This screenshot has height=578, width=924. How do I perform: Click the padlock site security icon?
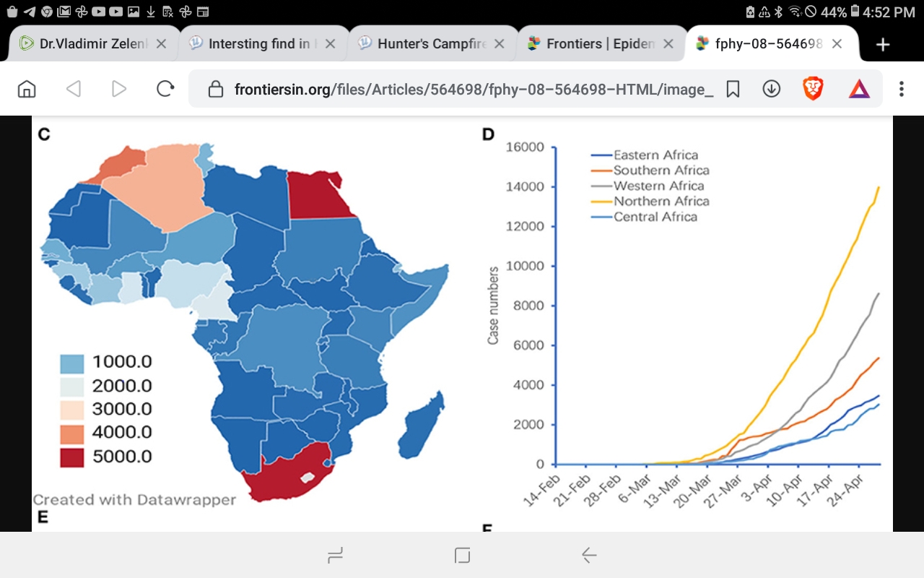(215, 89)
